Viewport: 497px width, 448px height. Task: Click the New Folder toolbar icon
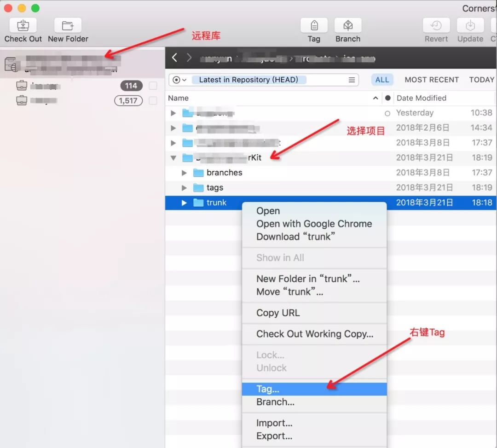pos(68,25)
